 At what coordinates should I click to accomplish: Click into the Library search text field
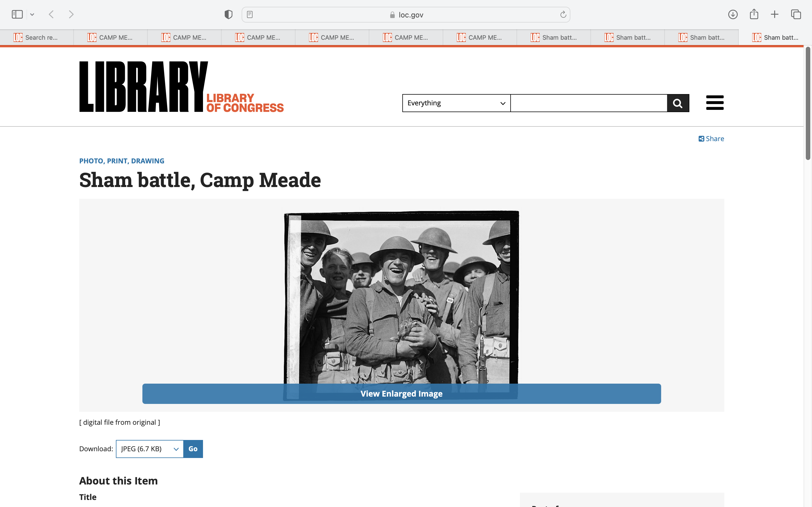[x=588, y=103]
